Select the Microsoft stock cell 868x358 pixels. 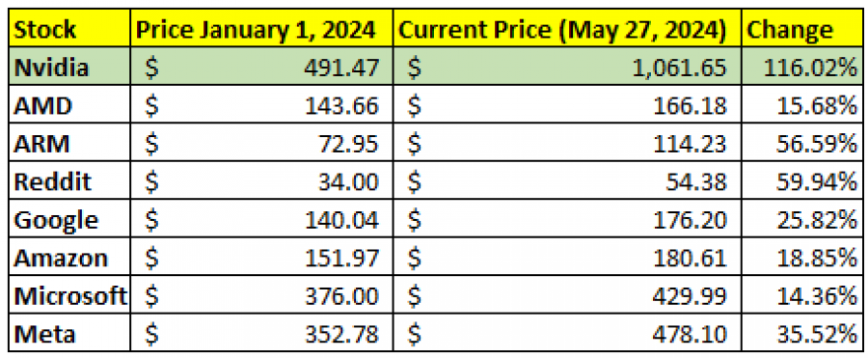tap(69, 296)
